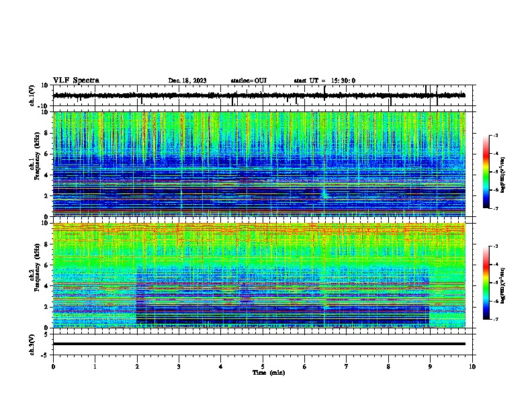
Task: Click the "2" kHz tick on ch.2 spectrogram
Action: pyautogui.click(x=47, y=307)
